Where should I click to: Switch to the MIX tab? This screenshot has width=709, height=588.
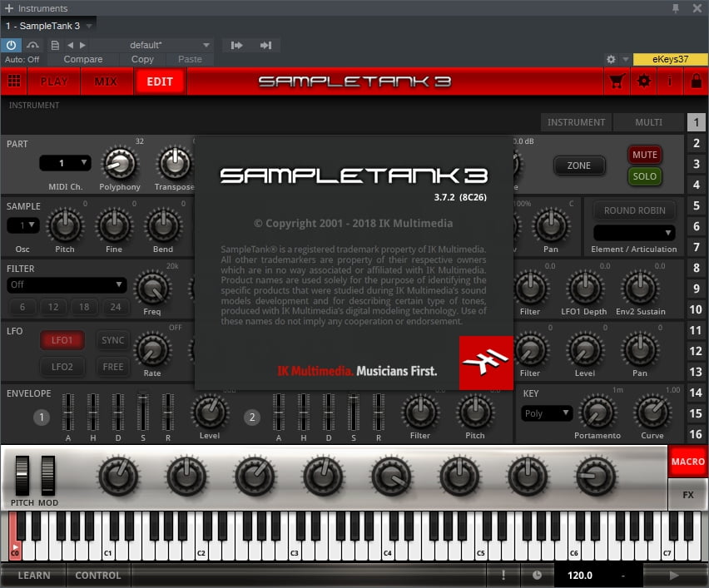click(x=106, y=82)
